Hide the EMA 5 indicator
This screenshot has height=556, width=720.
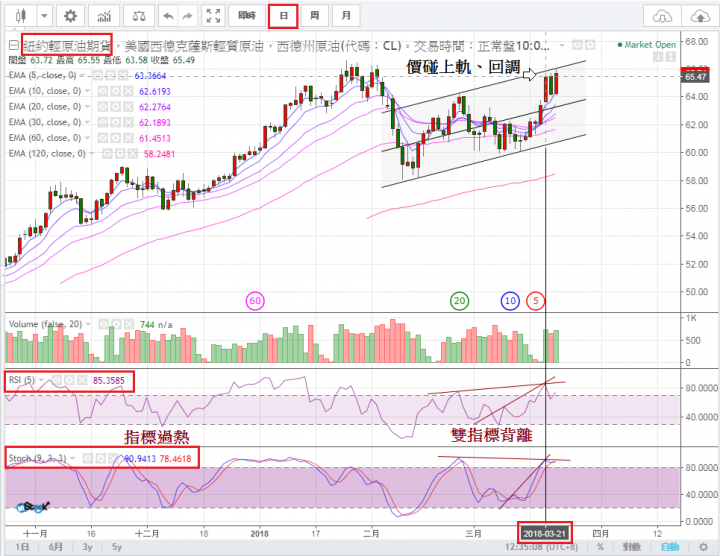98,76
